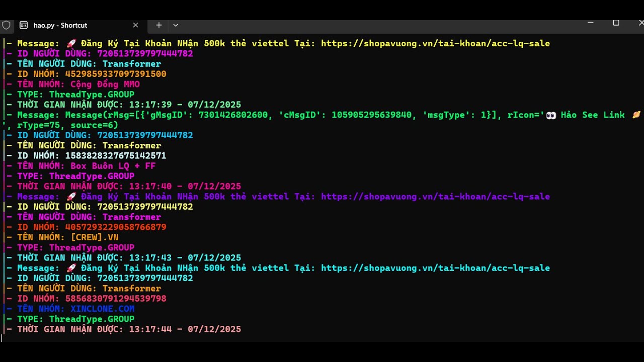Click the group ID 4057293229058766879
This screenshot has width=644, height=362.
click(116, 227)
